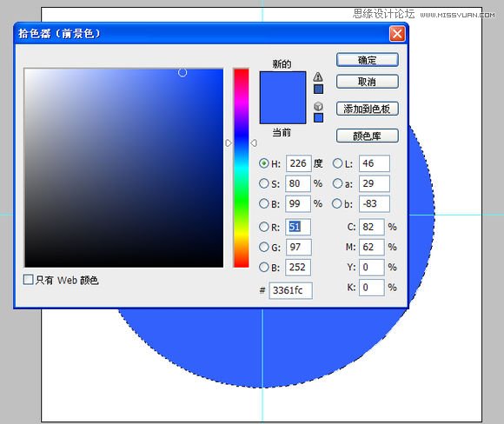Select the H hue radio button
This screenshot has width=504, height=424.
[x=264, y=163]
